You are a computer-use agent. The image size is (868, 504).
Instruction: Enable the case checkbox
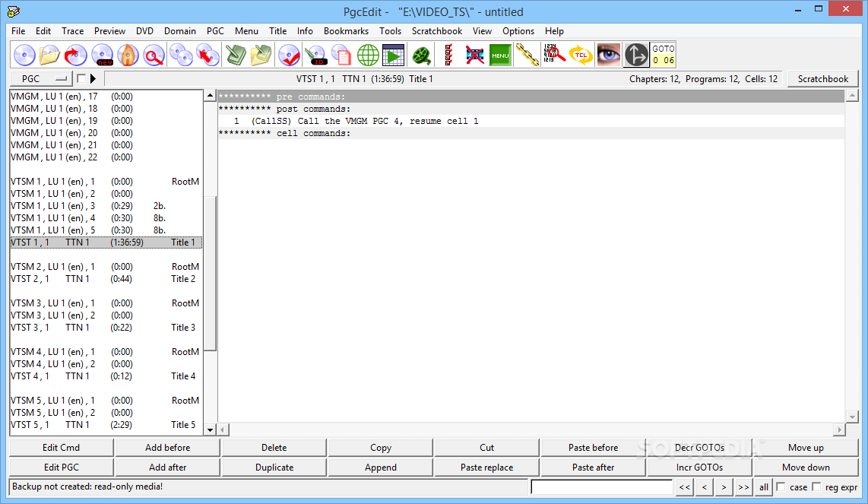click(x=781, y=487)
